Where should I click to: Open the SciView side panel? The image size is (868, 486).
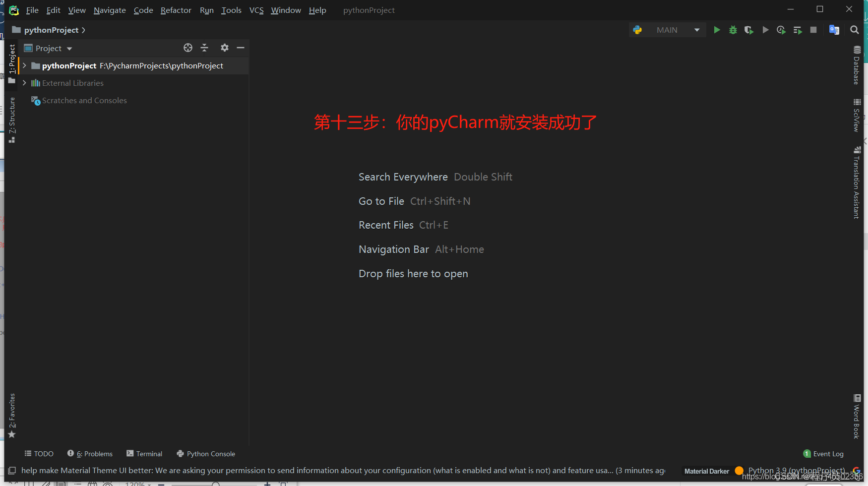pyautogui.click(x=857, y=115)
